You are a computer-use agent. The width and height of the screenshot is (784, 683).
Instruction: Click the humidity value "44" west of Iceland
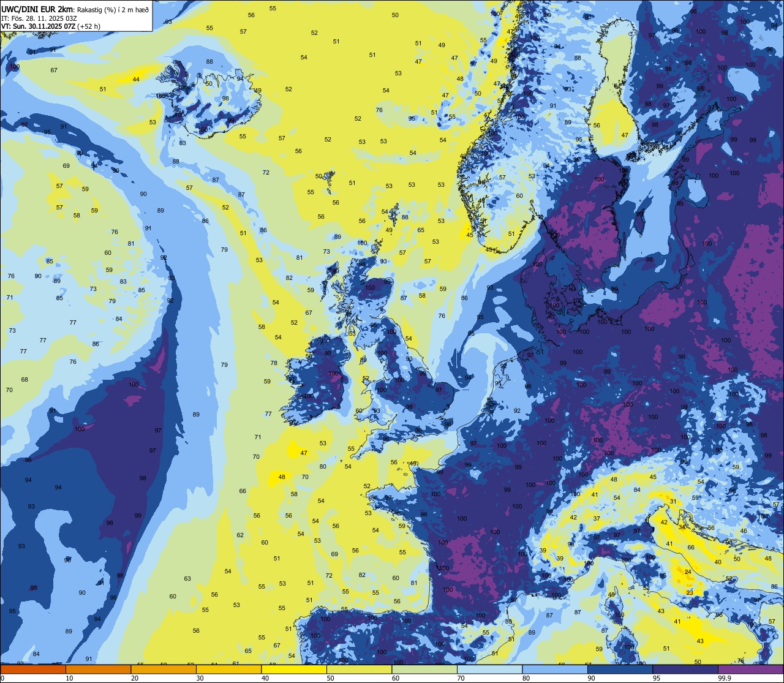coord(136,80)
